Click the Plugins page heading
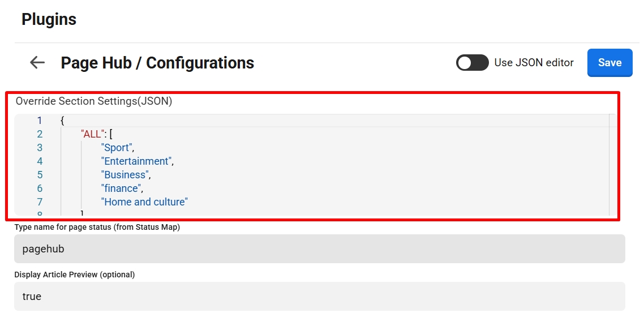Image resolution: width=644 pixels, height=313 pixels. pos(49,19)
